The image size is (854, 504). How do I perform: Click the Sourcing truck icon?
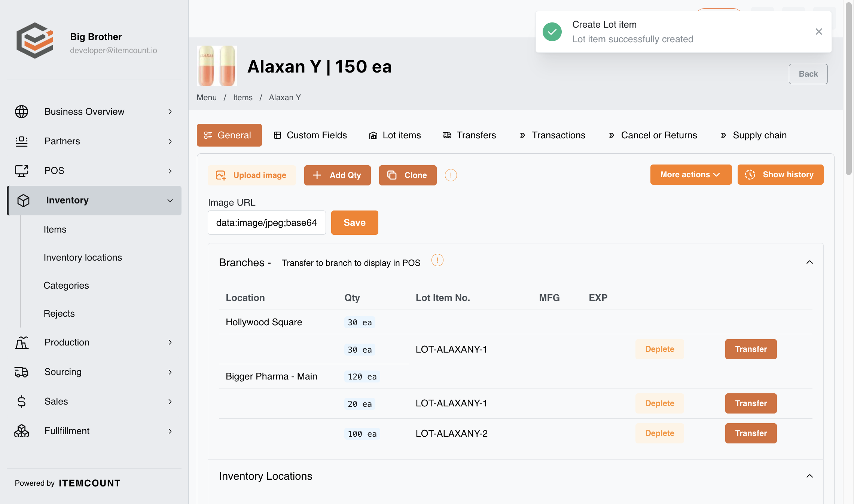[x=21, y=372]
